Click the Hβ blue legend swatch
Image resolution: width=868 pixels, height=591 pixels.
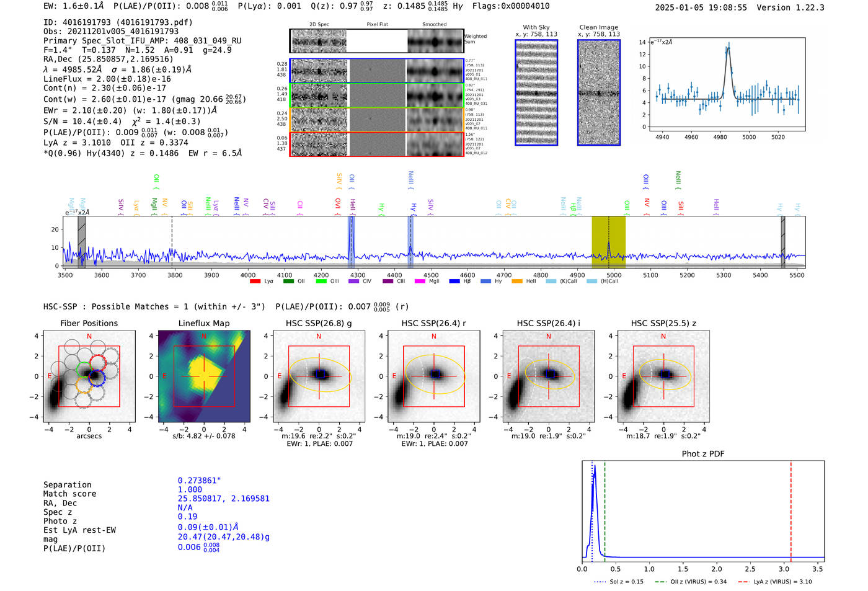[x=454, y=282]
